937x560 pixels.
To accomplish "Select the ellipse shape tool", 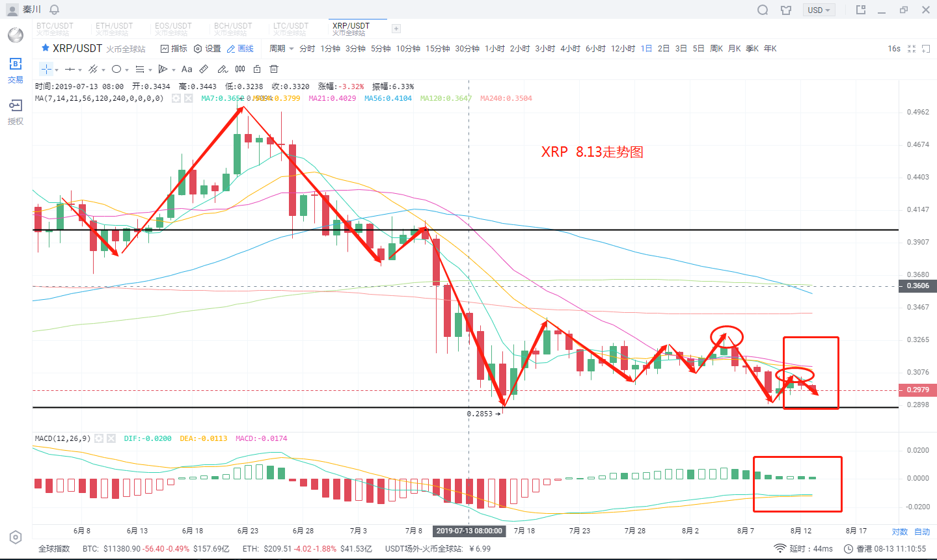I will pos(116,69).
